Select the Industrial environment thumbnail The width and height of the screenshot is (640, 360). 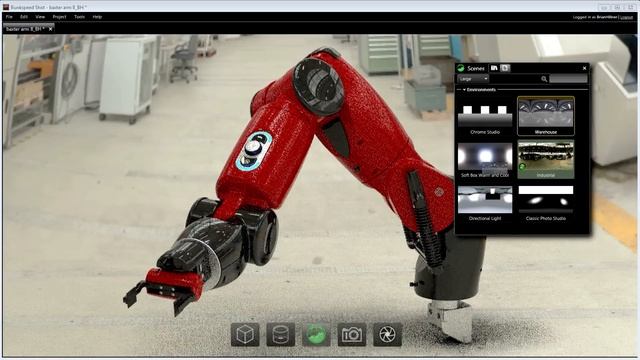coord(546,160)
